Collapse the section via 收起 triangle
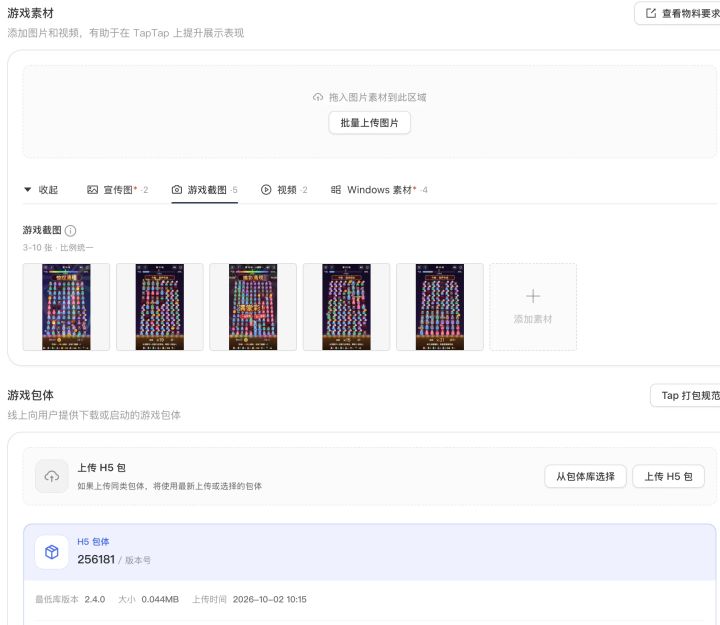This screenshot has height=625, width=720. (28, 189)
